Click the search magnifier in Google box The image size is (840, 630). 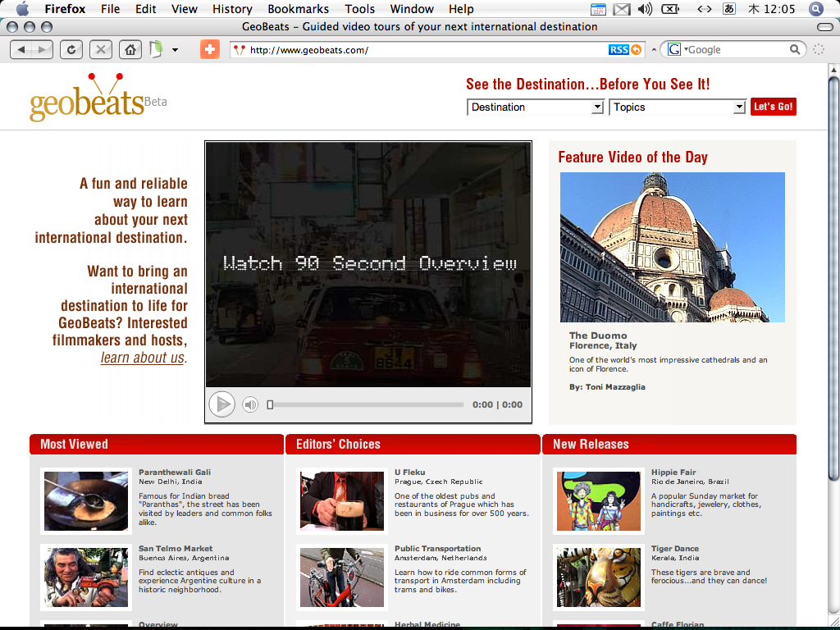(795, 50)
